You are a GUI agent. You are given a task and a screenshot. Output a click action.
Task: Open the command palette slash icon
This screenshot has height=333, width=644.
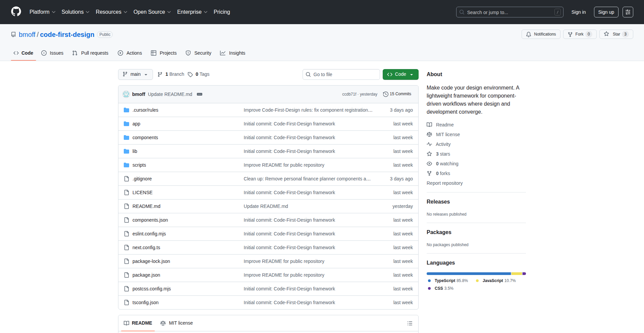click(558, 12)
